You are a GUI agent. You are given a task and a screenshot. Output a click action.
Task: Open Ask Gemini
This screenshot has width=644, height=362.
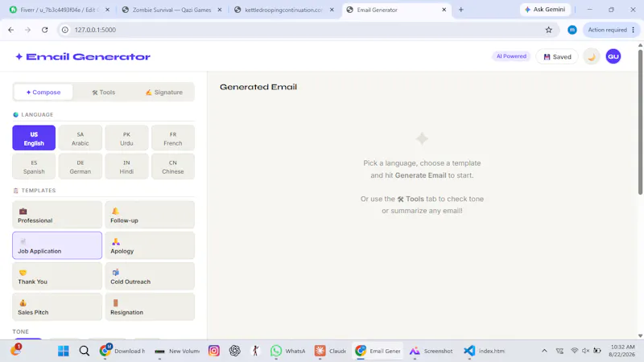[545, 10]
